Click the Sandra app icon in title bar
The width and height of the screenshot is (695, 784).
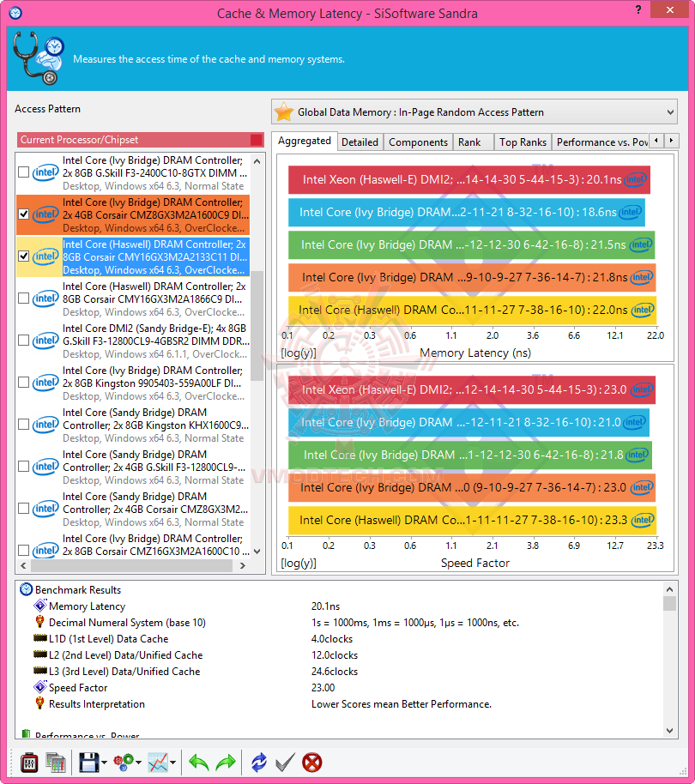tap(15, 13)
